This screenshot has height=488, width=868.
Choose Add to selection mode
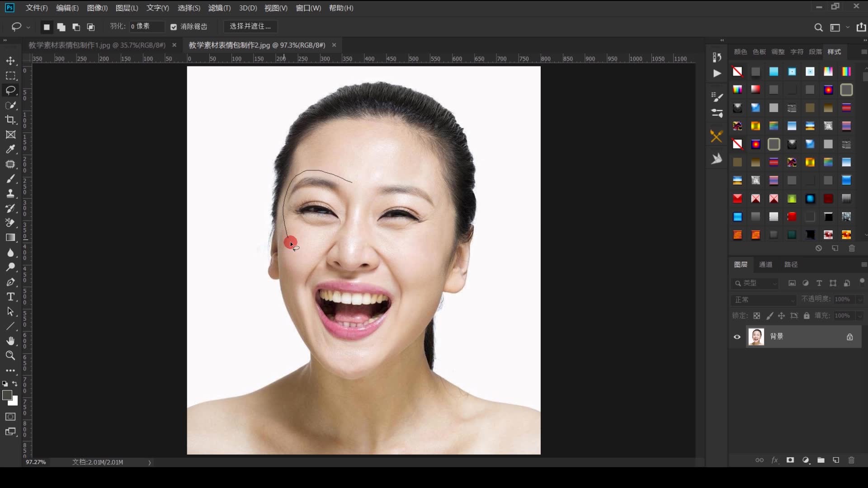[x=61, y=27]
